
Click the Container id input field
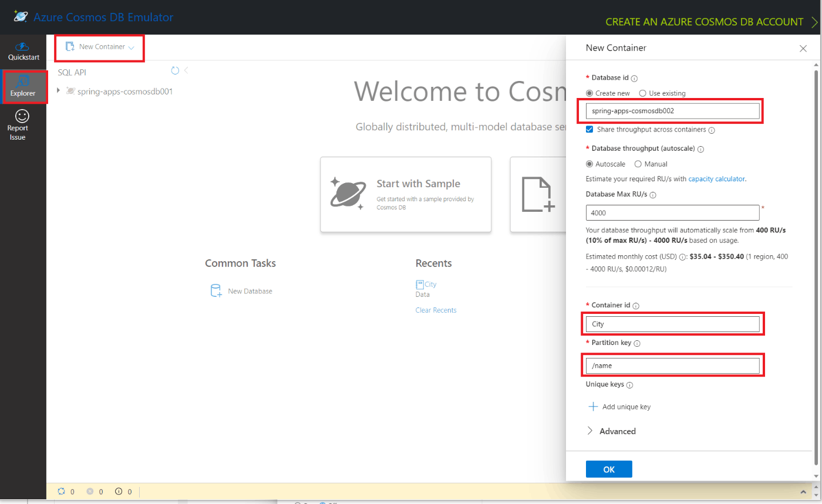point(673,324)
